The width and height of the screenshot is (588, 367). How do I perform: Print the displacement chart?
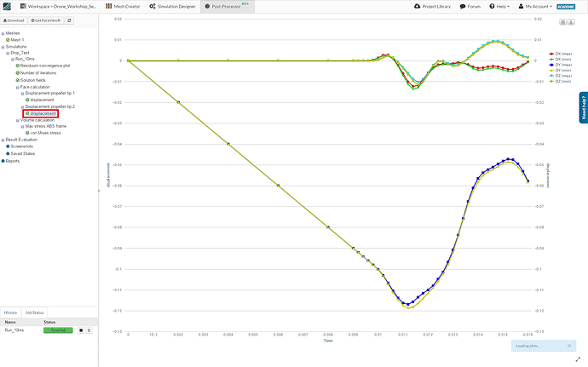[x=563, y=22]
